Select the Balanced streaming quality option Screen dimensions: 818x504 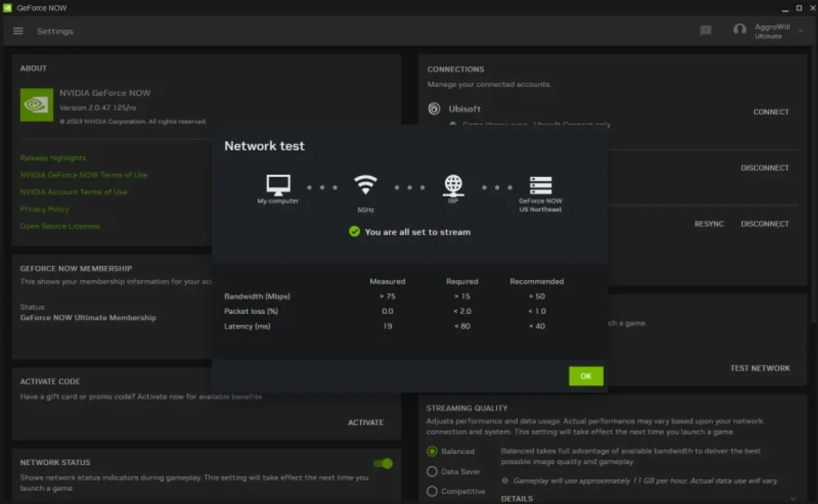click(x=432, y=451)
